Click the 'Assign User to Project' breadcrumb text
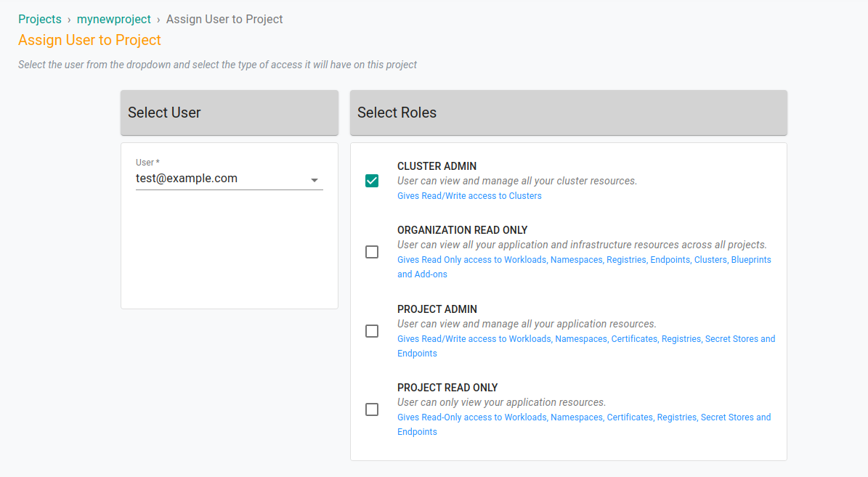 click(x=224, y=20)
